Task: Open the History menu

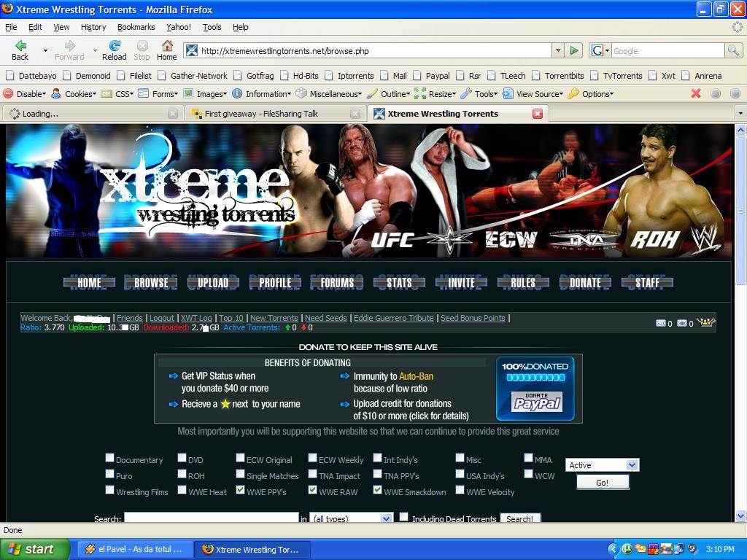Action: (93, 27)
